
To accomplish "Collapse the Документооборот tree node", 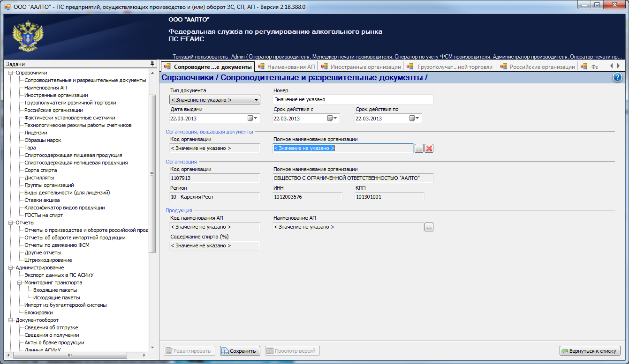I will 11,320.
